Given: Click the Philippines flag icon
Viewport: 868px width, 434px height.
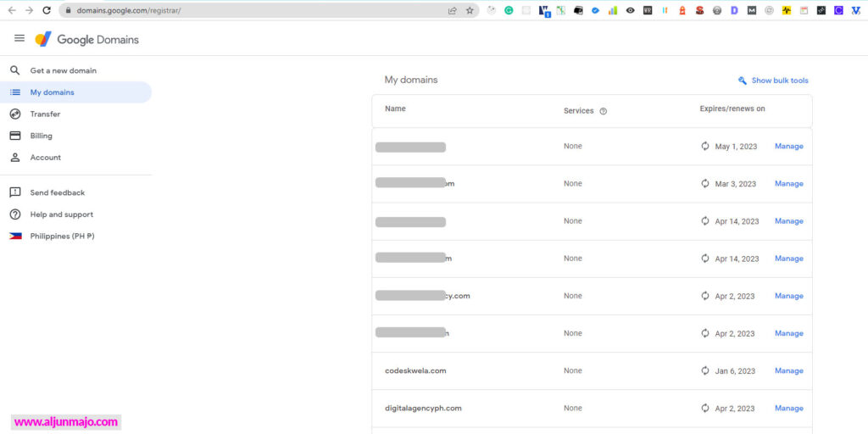Looking at the screenshot, I should (15, 236).
